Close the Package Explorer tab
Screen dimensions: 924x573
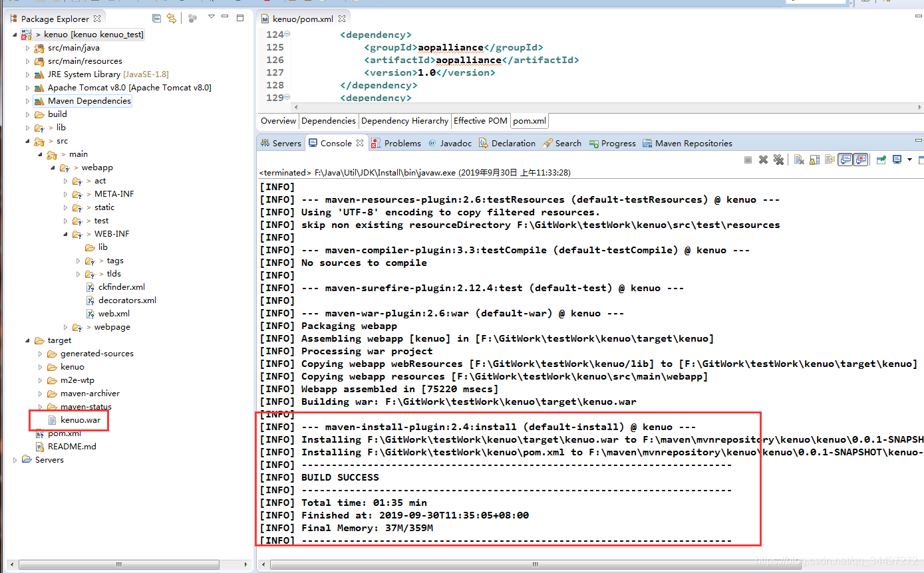(x=97, y=19)
